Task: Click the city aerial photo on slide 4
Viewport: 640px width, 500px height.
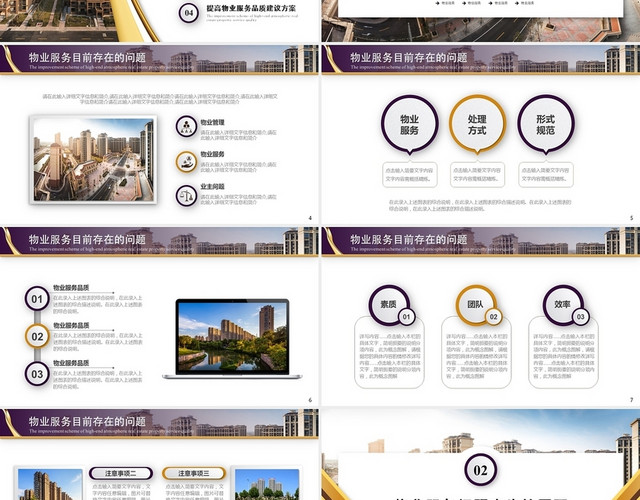Action: pyautogui.click(x=93, y=160)
